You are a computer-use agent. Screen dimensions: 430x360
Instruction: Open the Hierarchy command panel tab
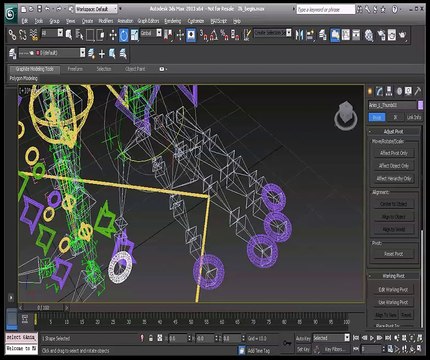pos(389,91)
